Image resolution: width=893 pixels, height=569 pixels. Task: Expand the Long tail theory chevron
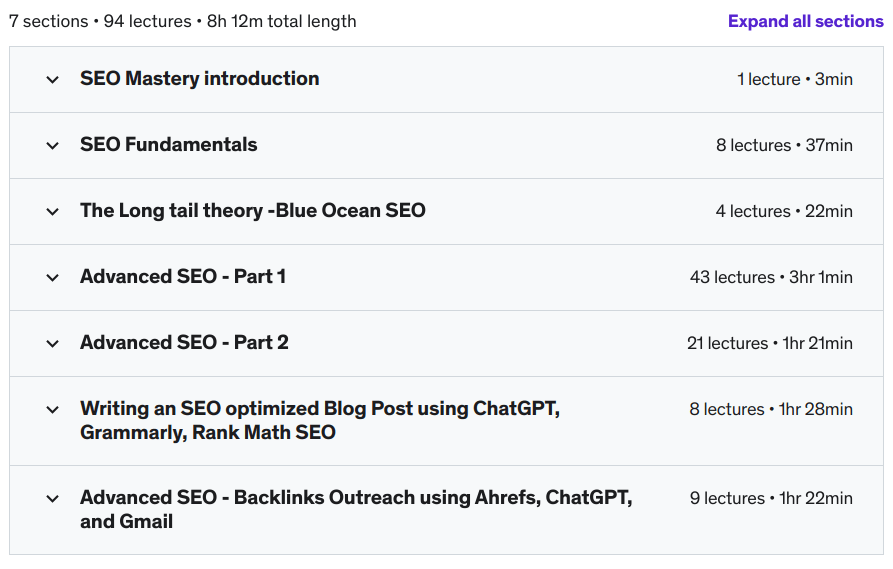pos(53,212)
